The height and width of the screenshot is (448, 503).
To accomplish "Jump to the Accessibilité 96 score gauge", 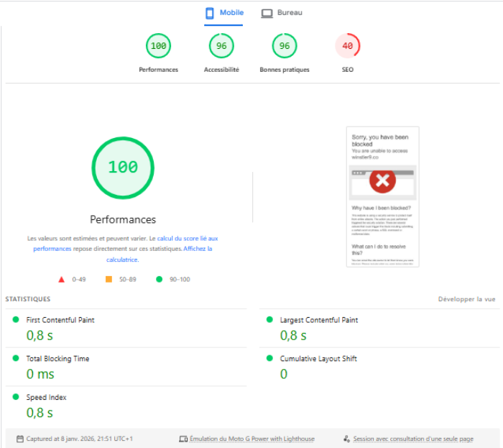I will pyautogui.click(x=221, y=47).
